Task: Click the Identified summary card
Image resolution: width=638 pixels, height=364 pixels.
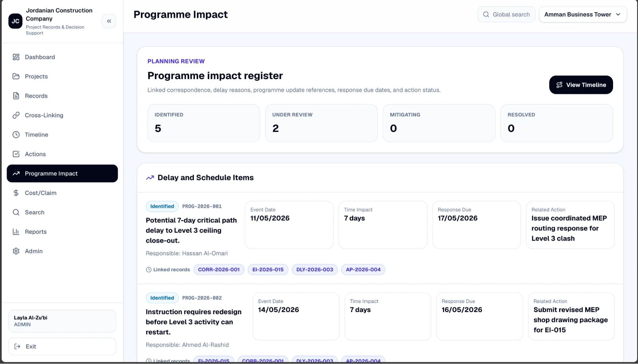Action: (204, 123)
